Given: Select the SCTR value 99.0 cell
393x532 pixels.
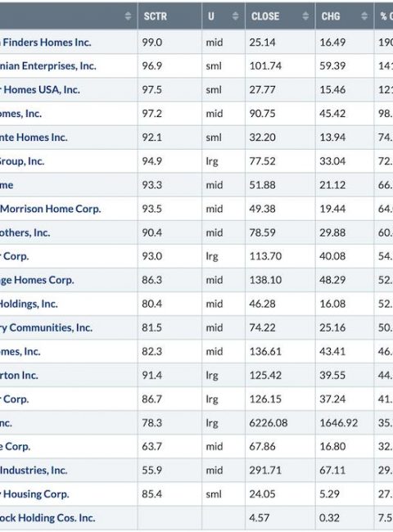Looking at the screenshot, I should coord(151,43).
